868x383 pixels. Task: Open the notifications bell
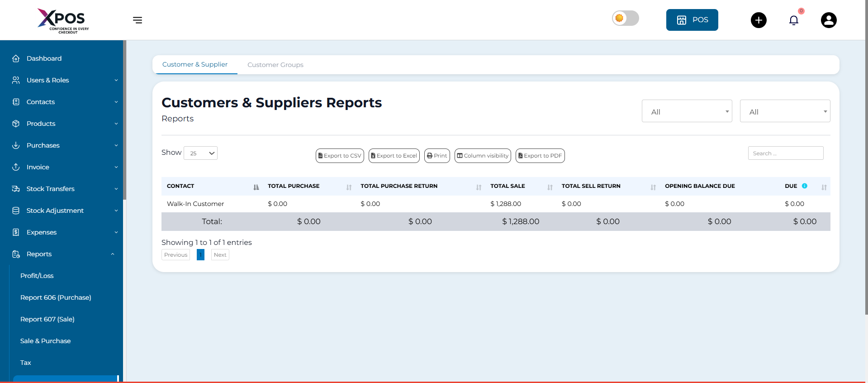click(x=793, y=20)
